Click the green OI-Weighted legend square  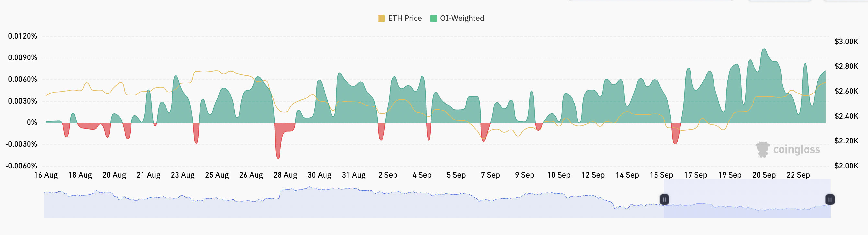point(434,18)
